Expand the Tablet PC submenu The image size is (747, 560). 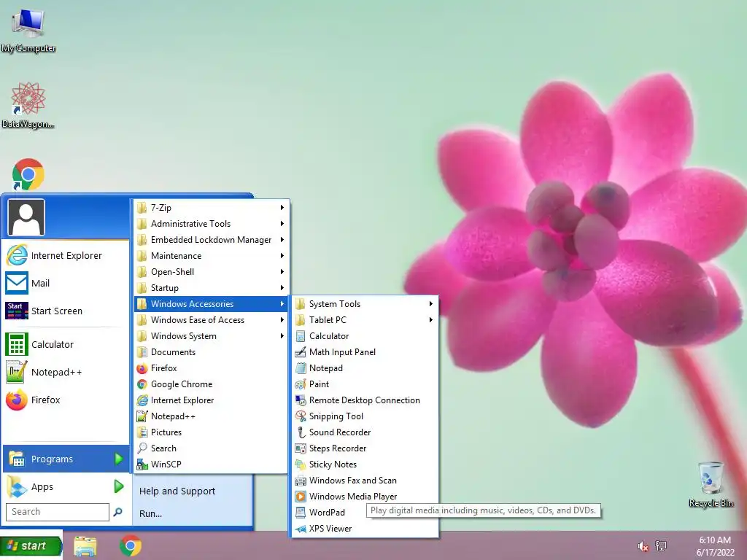pyautogui.click(x=365, y=320)
